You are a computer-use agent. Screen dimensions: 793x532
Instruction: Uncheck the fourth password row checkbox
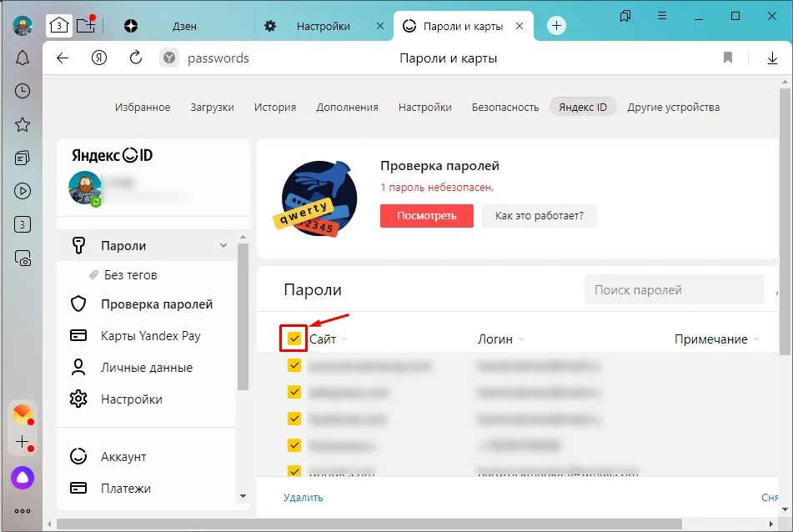pyautogui.click(x=294, y=445)
